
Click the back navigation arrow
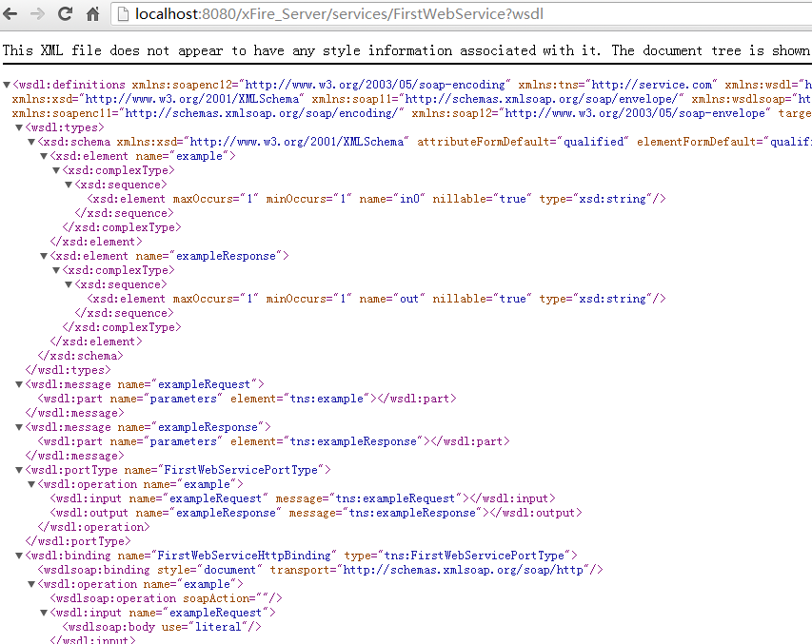pyautogui.click(x=12, y=13)
